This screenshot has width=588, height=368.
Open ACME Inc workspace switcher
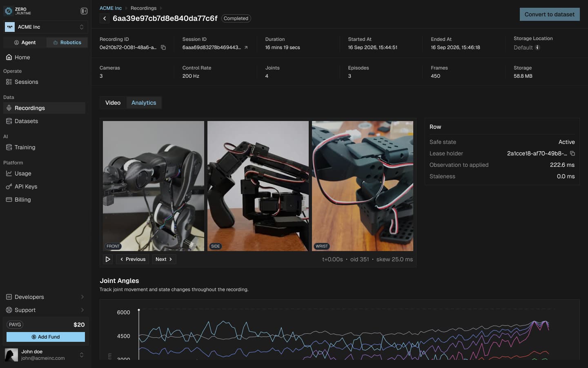[x=45, y=27]
